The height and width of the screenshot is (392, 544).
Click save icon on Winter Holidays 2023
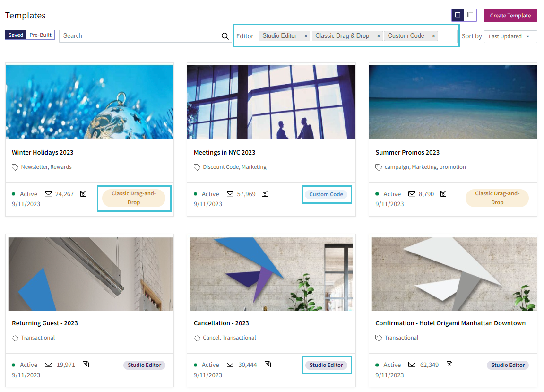83,194
